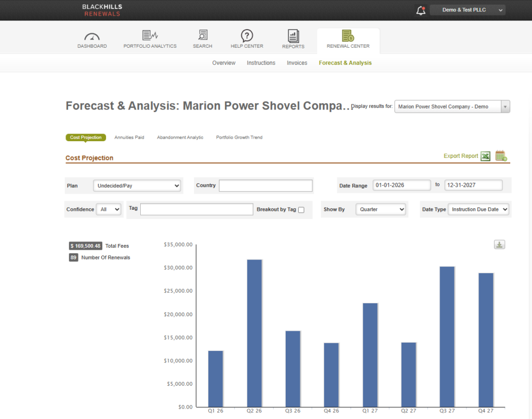Click the Dashboard gauge icon
The height and width of the screenshot is (419, 532).
coord(92,36)
